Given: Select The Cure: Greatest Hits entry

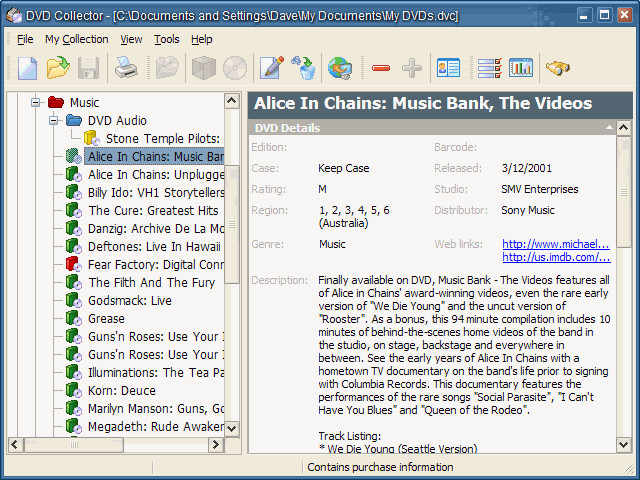Looking at the screenshot, I should (153, 211).
